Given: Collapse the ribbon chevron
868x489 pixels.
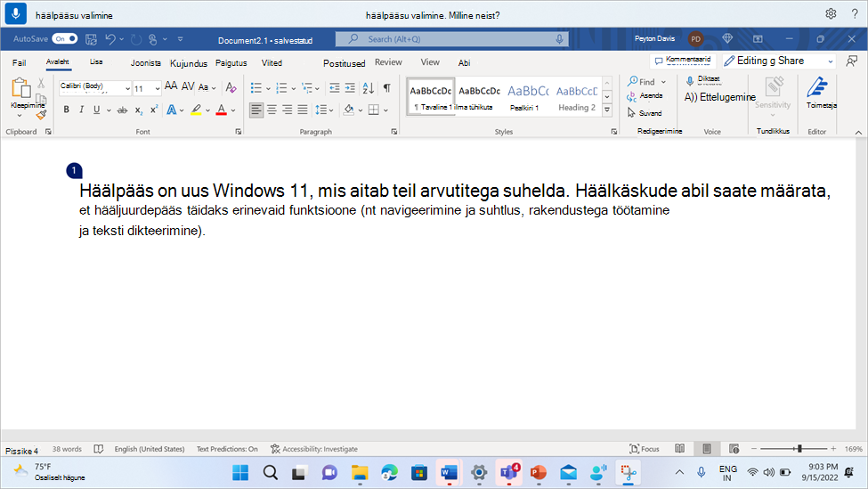Looking at the screenshot, I should (858, 133).
